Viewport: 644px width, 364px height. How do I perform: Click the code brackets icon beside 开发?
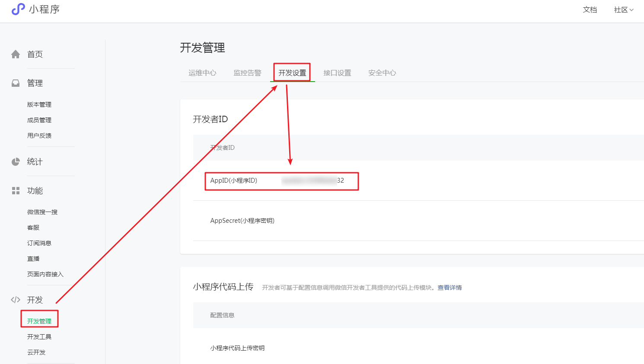[x=16, y=300]
